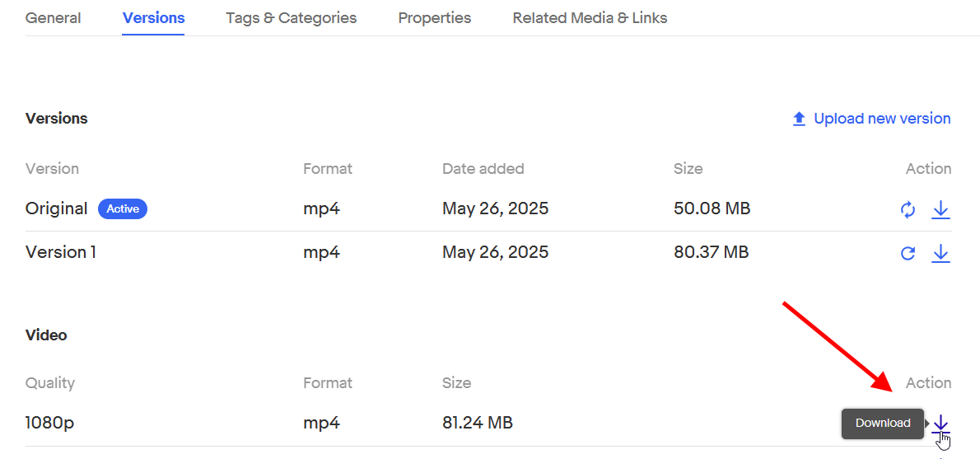The height and width of the screenshot is (459, 980).
Task: Download the Original version file
Action: pos(940,209)
